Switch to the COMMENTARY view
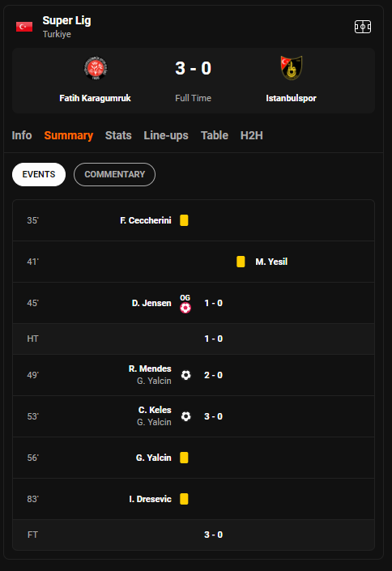 pos(114,174)
